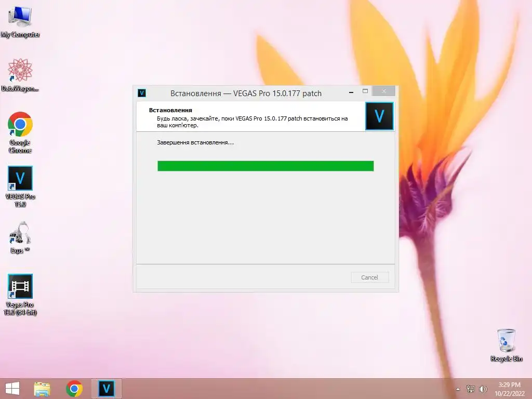The width and height of the screenshot is (532, 399).
Task: Click the 'Завершення встановлення...' status text
Action: (x=195, y=142)
